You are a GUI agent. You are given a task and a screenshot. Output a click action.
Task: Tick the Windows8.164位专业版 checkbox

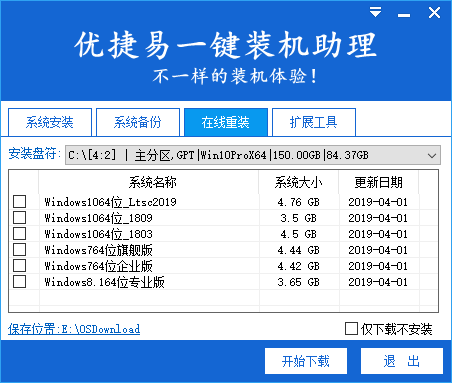tap(19, 282)
